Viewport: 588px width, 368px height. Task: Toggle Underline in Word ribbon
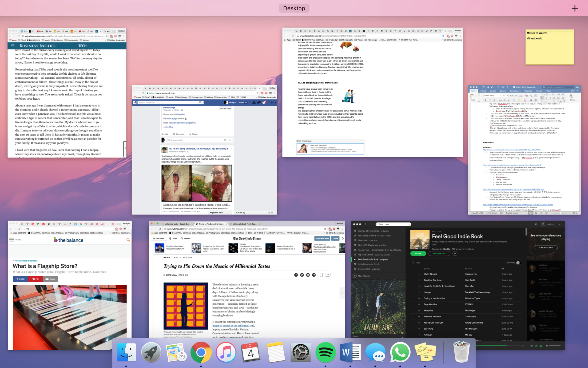click(x=494, y=100)
